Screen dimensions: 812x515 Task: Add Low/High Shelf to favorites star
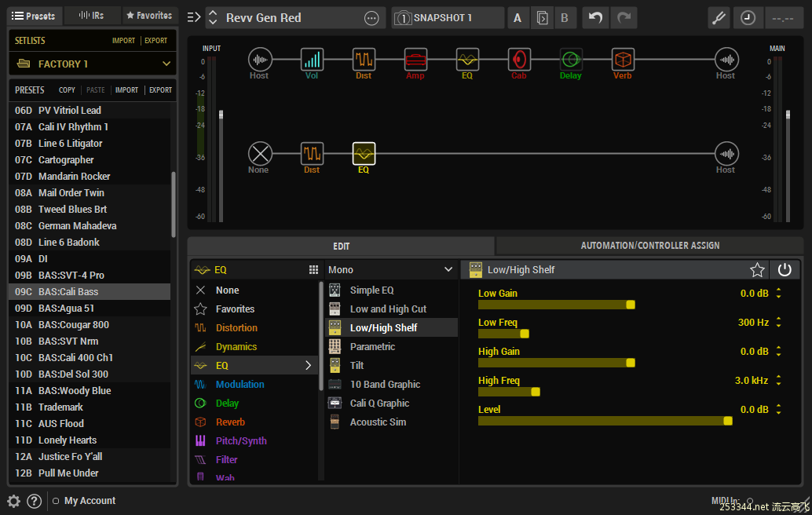(757, 269)
